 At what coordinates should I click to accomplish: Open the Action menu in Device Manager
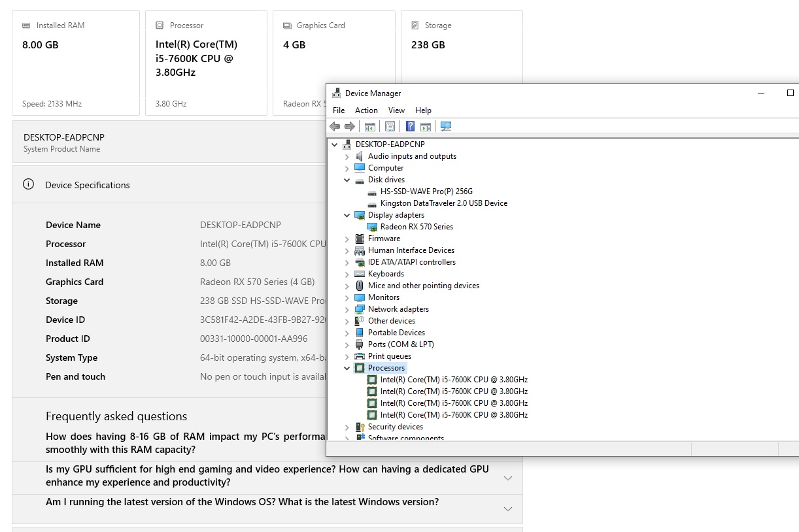point(366,110)
